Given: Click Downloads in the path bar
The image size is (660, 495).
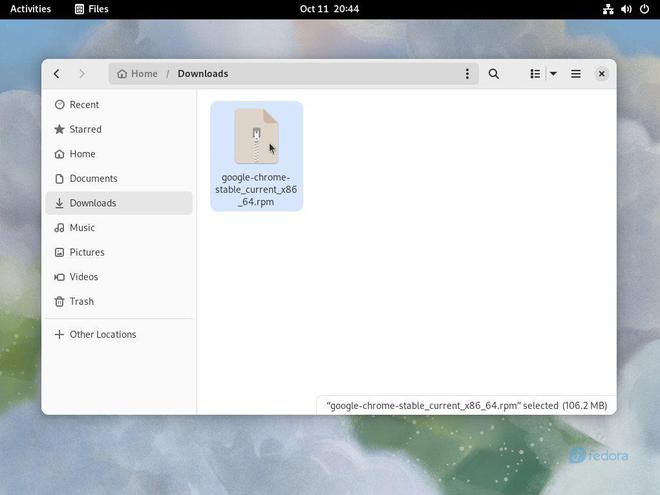Looking at the screenshot, I should [x=203, y=74].
